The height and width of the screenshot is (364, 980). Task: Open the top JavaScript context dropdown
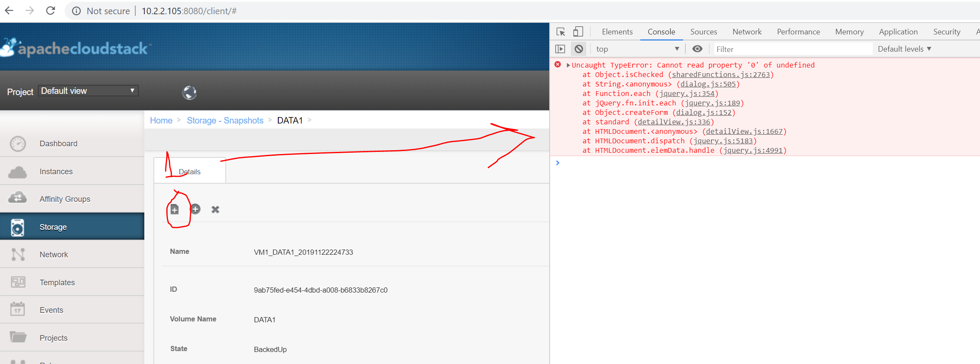[638, 49]
